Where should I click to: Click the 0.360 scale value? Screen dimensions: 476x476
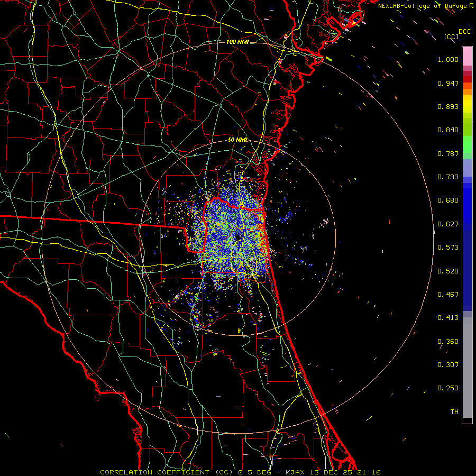tap(448, 342)
